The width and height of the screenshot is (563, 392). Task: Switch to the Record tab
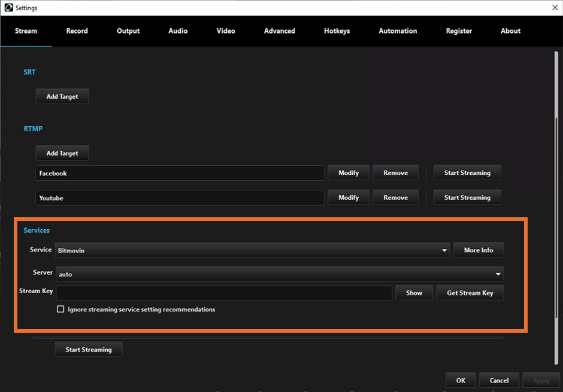point(77,31)
